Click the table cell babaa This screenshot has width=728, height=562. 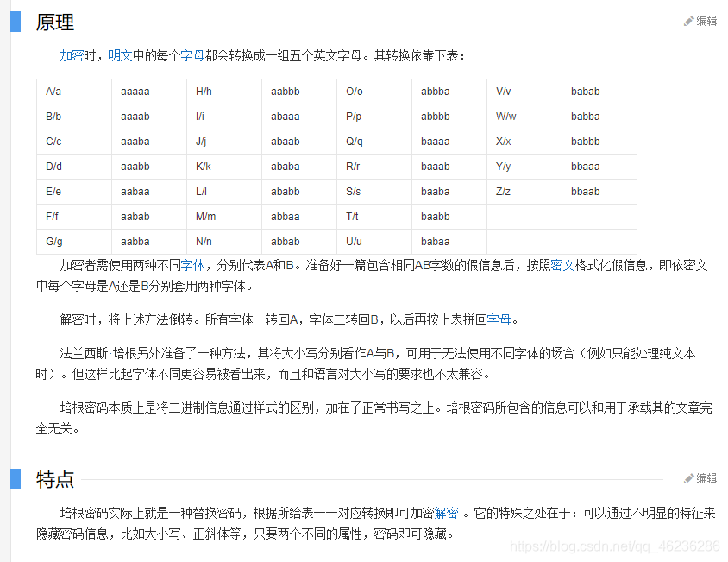click(x=449, y=242)
